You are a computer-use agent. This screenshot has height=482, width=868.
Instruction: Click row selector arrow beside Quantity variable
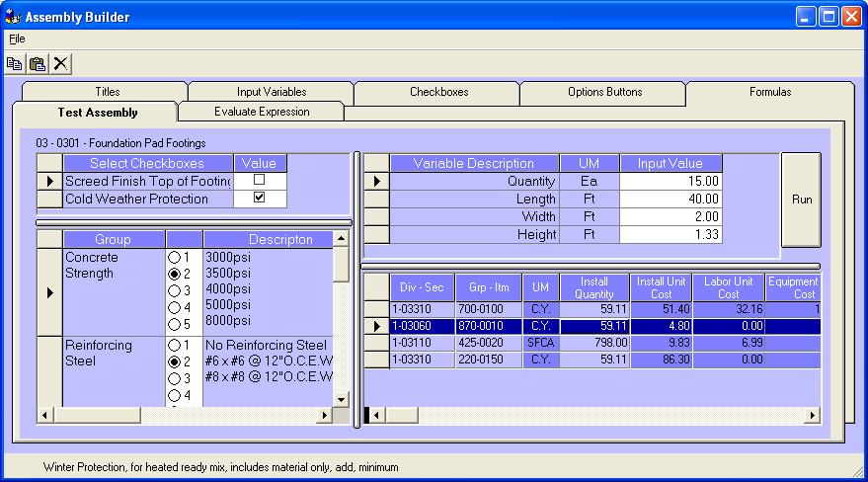click(376, 182)
